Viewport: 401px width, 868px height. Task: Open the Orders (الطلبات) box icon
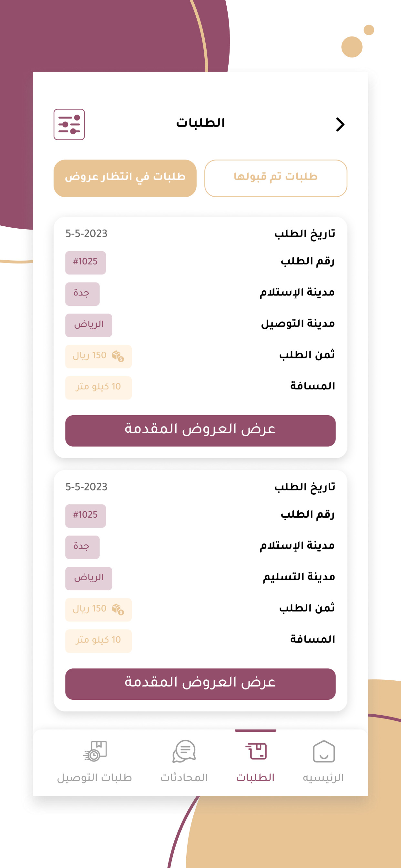click(x=256, y=751)
